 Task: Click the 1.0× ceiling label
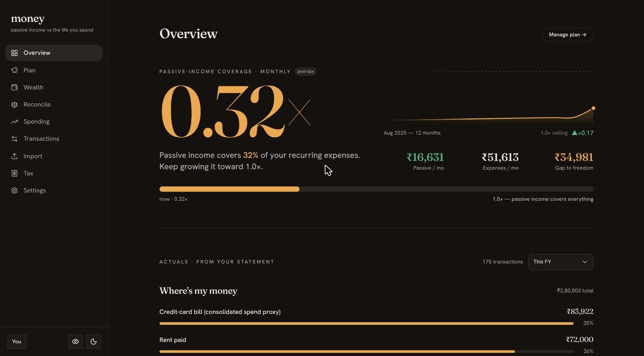tap(554, 133)
